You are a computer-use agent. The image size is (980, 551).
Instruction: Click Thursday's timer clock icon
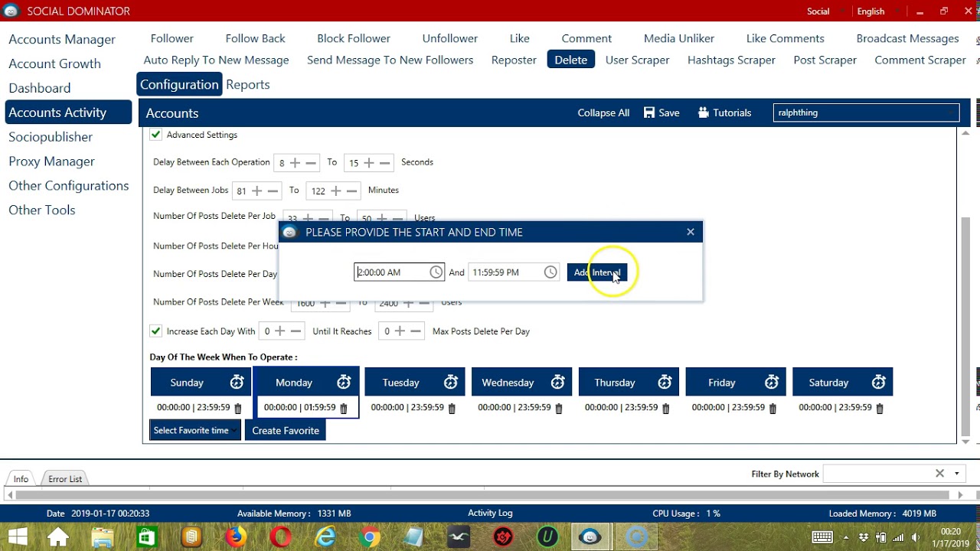pos(665,382)
